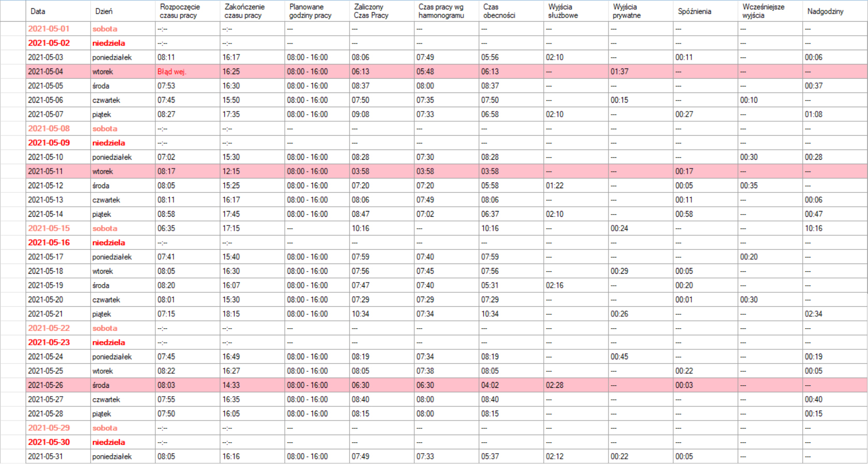Click the Nadgodziny column header
The height and width of the screenshot is (464, 868).
[x=834, y=11]
